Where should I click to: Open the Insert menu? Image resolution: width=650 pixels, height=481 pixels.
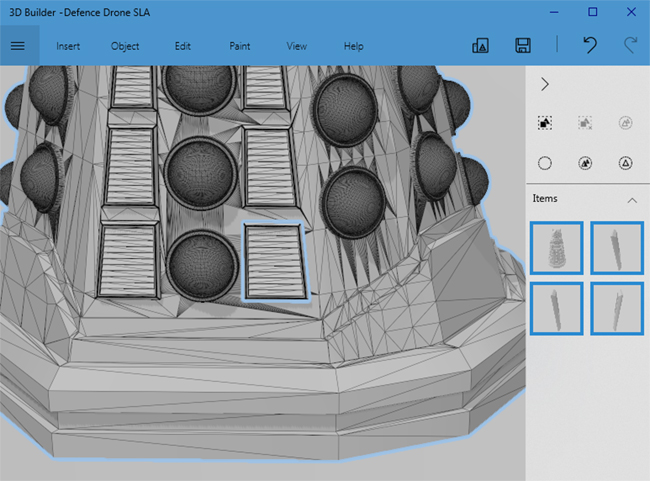point(68,46)
